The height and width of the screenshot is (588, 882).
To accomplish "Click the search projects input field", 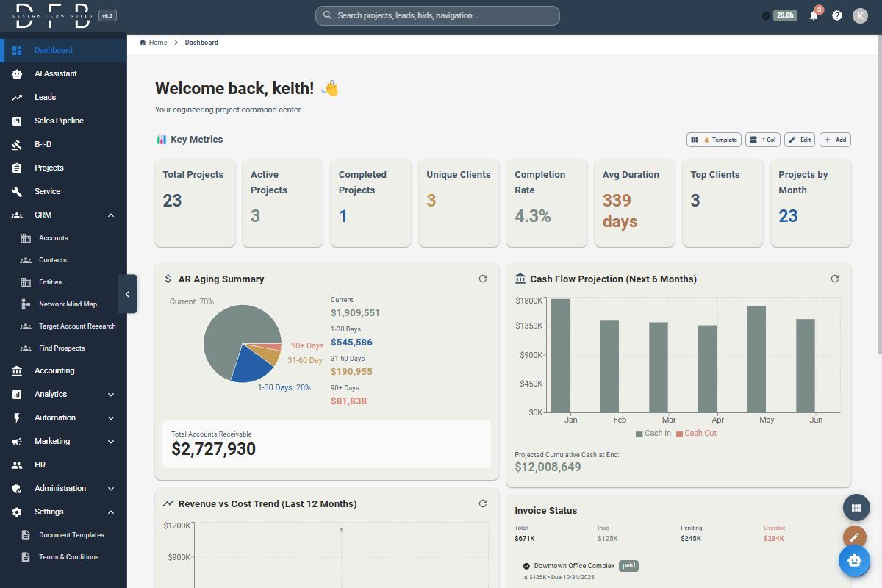I will pos(437,15).
